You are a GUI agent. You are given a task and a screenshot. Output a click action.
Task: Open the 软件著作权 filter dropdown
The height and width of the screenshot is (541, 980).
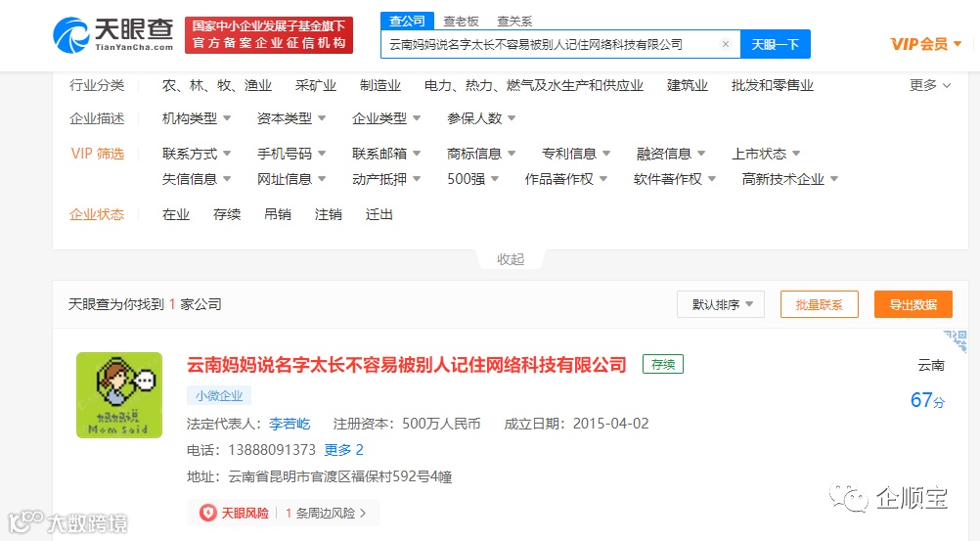point(675,179)
